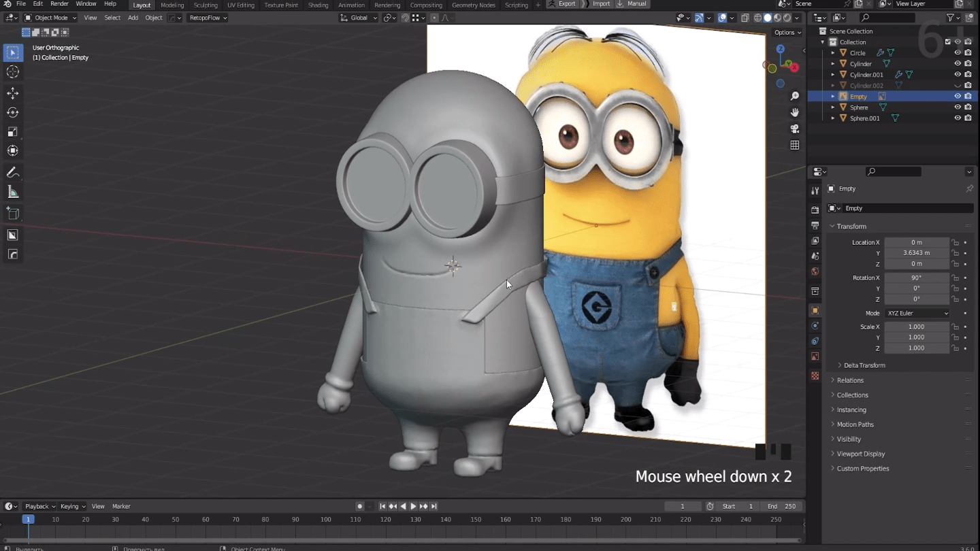Toggle camera view icon in viewport
This screenshot has width=980, height=551.
pos(794,129)
